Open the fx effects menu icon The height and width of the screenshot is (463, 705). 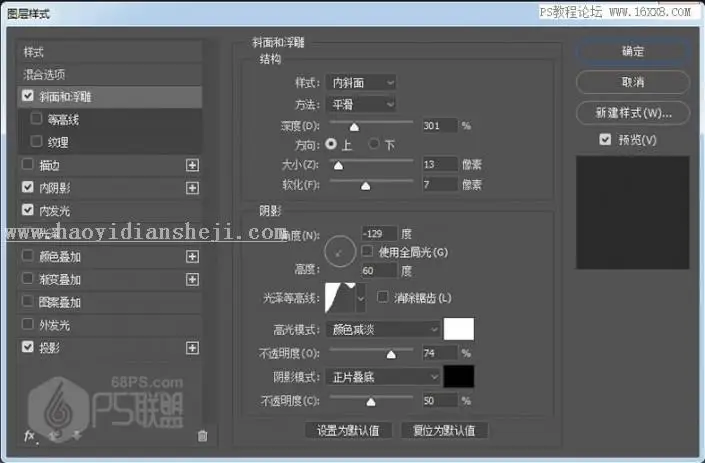coord(30,436)
